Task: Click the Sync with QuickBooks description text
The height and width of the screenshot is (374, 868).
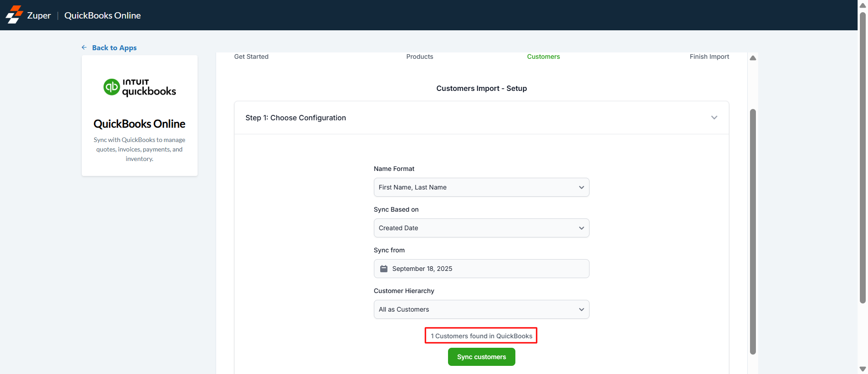Action: (x=139, y=149)
